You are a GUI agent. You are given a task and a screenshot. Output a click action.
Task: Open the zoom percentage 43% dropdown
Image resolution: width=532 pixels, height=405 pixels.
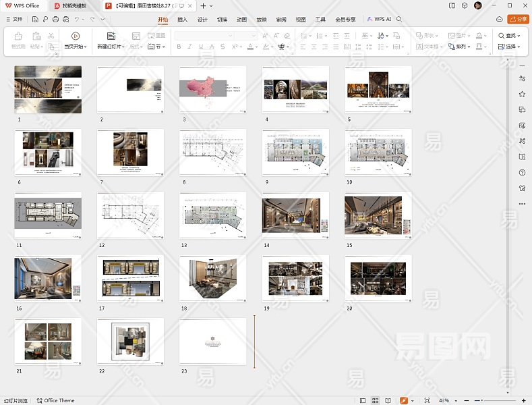coord(446,400)
